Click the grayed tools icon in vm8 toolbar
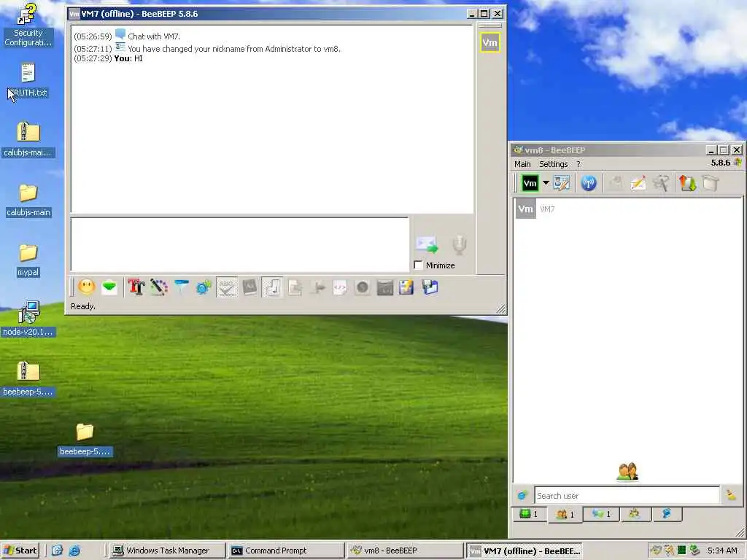 coord(661,183)
